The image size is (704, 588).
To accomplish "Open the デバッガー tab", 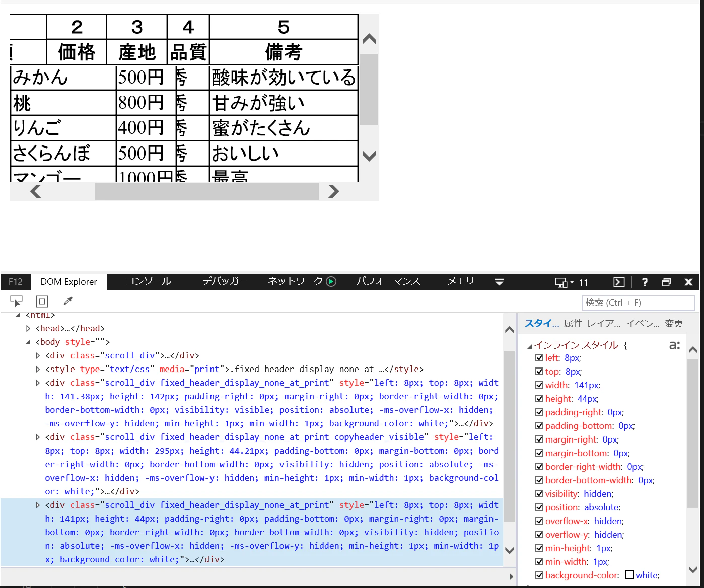I will (225, 281).
